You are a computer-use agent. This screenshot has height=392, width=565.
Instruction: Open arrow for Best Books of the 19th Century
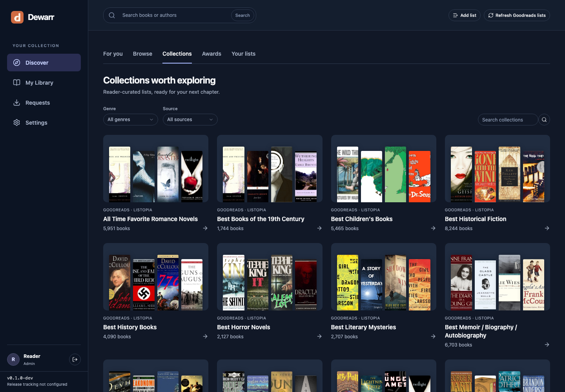coord(319,228)
